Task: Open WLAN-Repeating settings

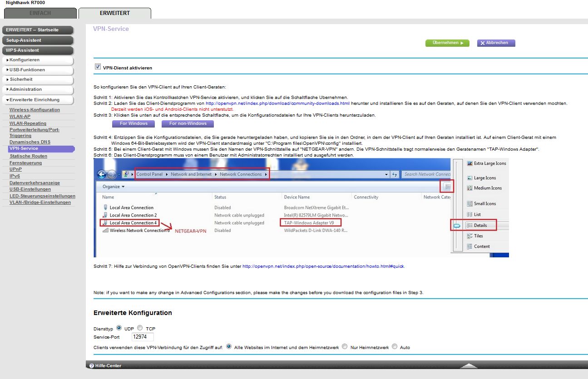Action: pos(28,123)
